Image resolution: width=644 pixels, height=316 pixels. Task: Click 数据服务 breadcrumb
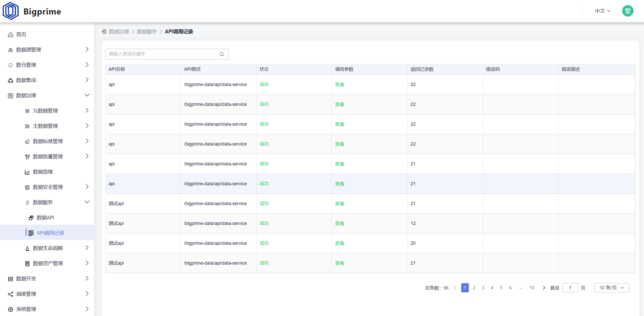[147, 32]
